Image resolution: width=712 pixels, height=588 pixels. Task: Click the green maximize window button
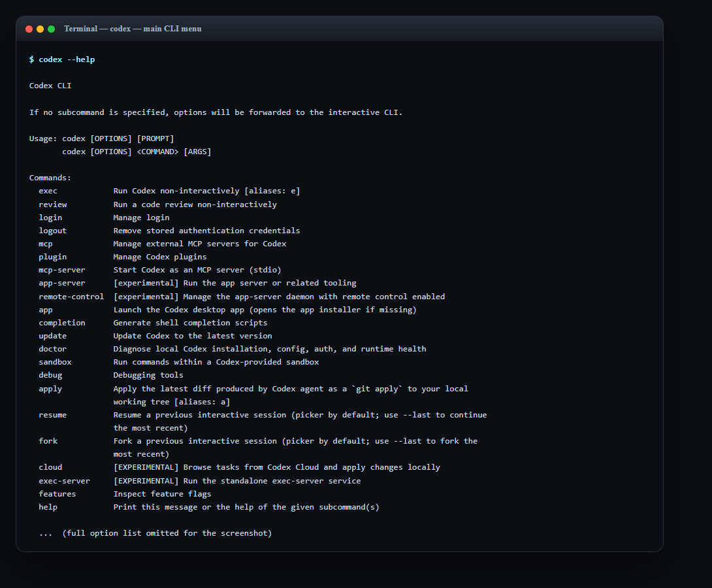click(x=52, y=29)
